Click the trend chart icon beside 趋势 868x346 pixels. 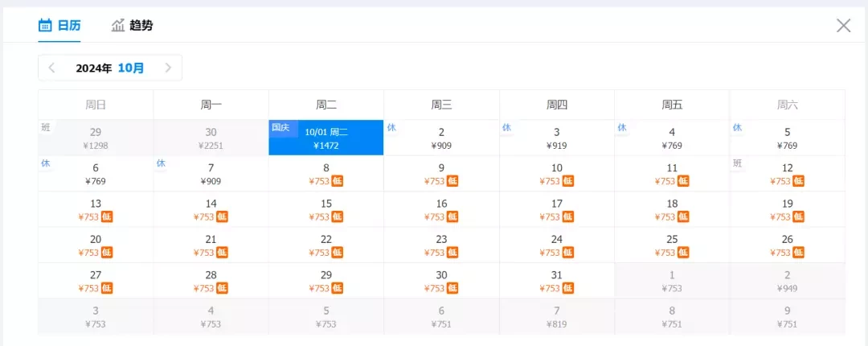(x=118, y=25)
